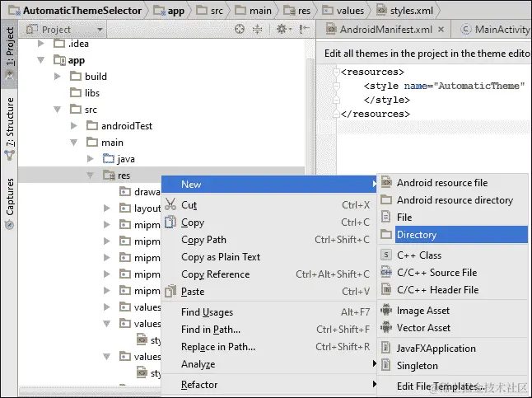The image size is (532, 398).
Task: Click the java folder icon in tree
Action: pos(109,158)
